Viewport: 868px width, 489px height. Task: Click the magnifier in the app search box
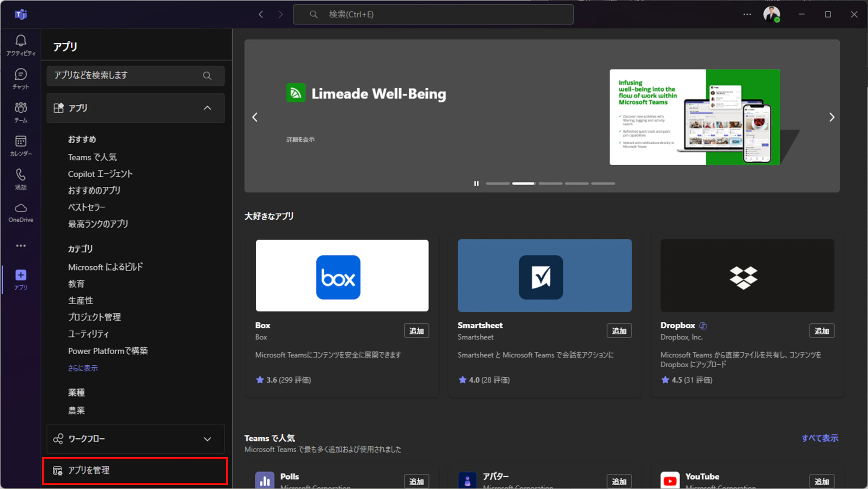tap(207, 76)
